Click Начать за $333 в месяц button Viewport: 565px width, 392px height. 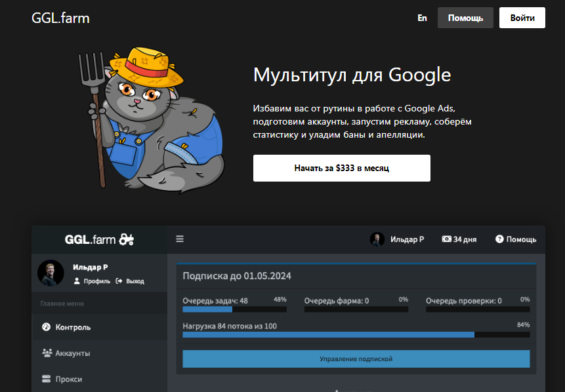(342, 168)
